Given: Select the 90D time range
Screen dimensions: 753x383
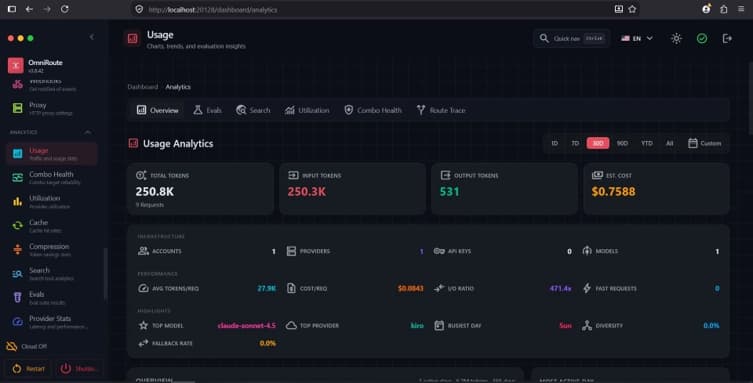Looking at the screenshot, I should click(622, 143).
